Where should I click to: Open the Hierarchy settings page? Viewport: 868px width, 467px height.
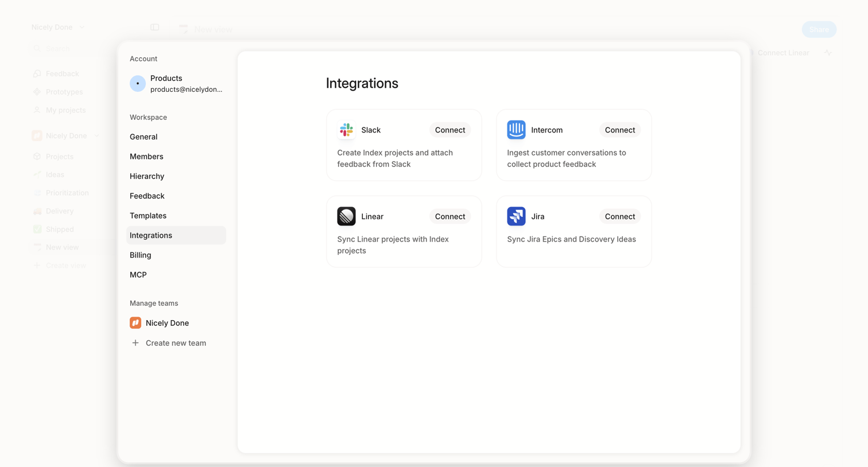point(176,176)
